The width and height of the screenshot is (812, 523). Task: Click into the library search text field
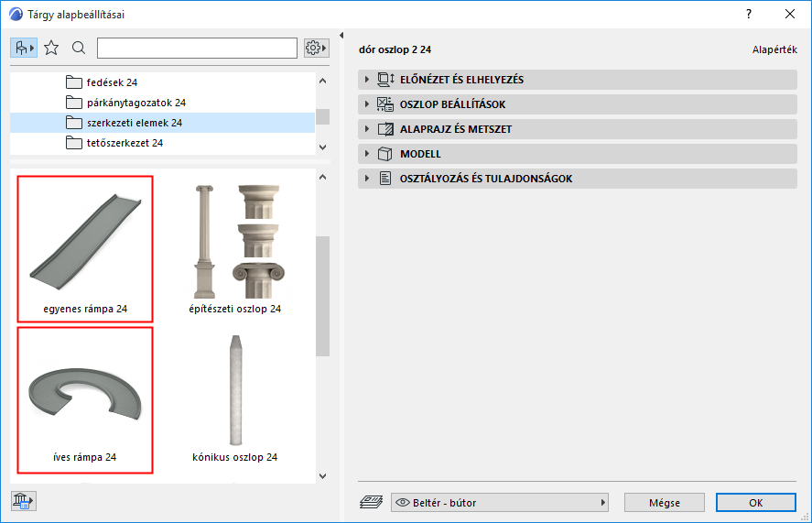197,49
